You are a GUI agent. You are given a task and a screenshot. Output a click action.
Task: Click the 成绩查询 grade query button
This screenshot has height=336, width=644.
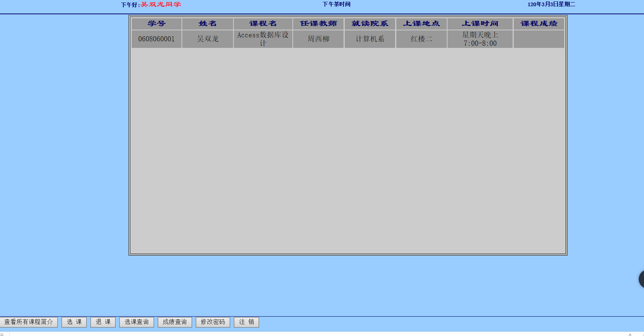(x=175, y=322)
